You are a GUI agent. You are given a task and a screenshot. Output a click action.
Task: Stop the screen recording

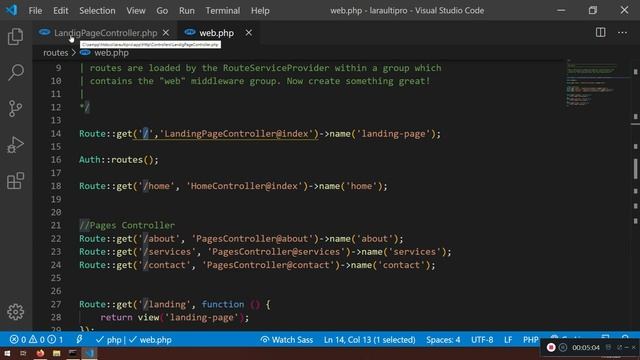coord(551,347)
